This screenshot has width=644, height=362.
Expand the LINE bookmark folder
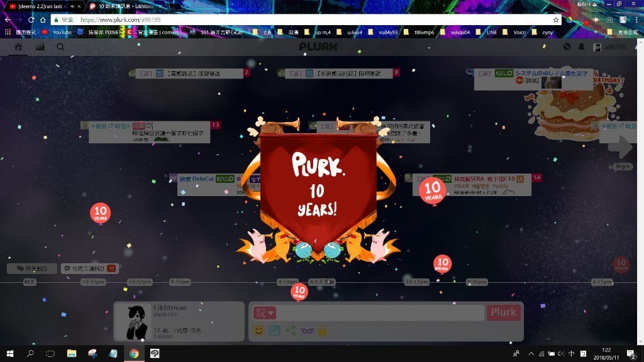pyautogui.click(x=486, y=32)
